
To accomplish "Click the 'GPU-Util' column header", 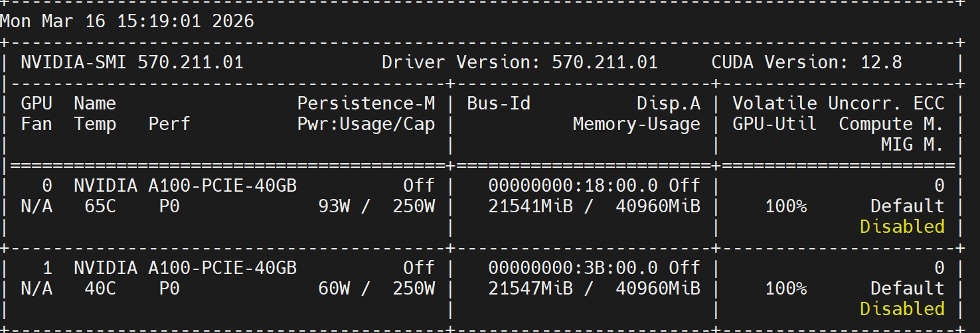I will click(775, 124).
